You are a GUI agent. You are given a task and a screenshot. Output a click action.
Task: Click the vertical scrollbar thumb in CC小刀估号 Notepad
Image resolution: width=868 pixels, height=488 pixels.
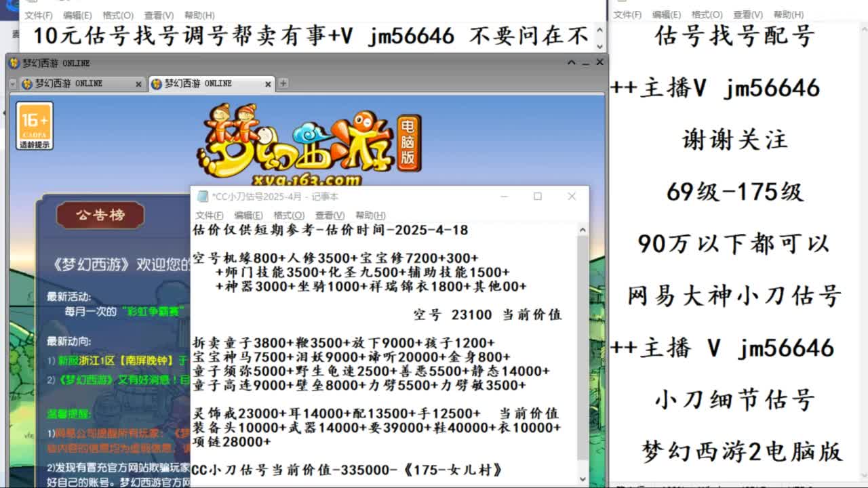[x=583, y=348]
